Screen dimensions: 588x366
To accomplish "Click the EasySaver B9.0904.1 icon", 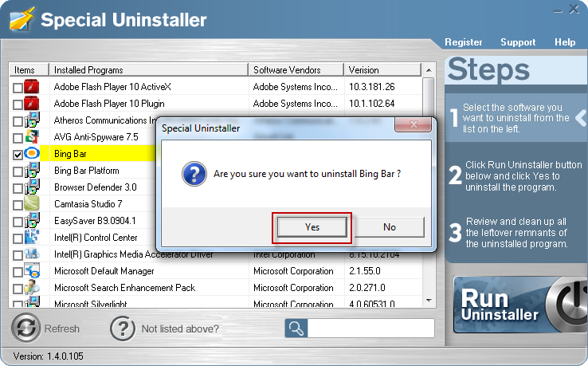I will pyautogui.click(x=32, y=220).
